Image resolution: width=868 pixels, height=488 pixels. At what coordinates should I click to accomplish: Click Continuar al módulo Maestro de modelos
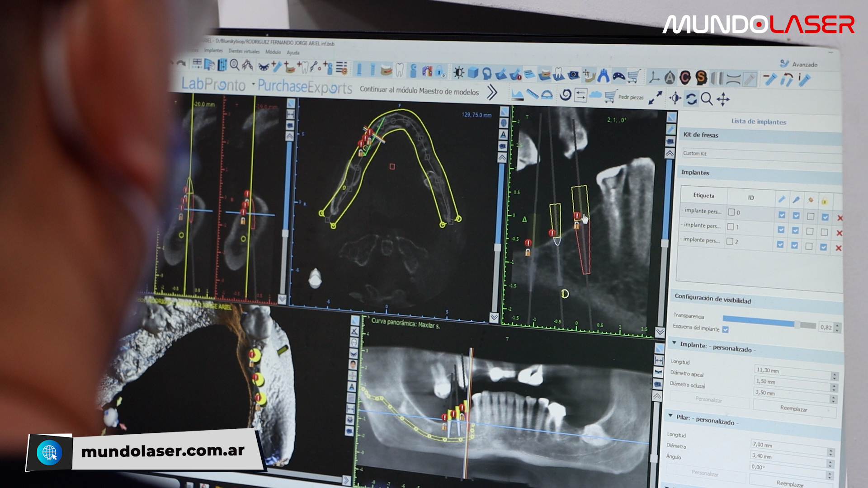click(x=419, y=90)
